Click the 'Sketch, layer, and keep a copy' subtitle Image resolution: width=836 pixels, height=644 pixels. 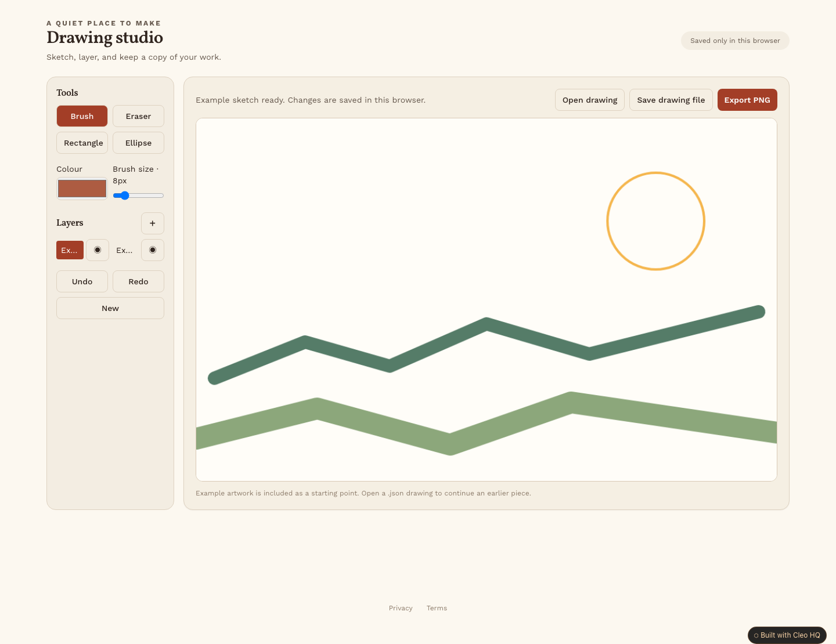pos(134,57)
